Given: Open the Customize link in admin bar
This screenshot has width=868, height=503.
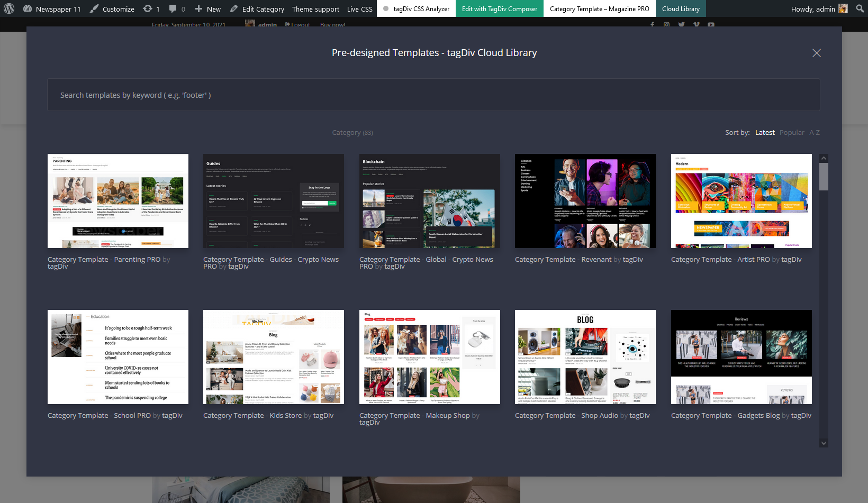Looking at the screenshot, I should [112, 8].
